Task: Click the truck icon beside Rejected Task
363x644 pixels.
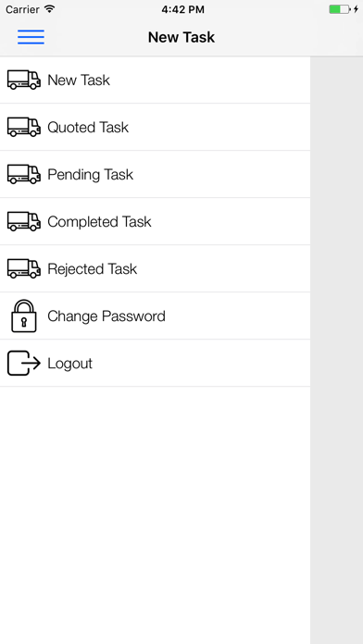Action: [x=24, y=268]
